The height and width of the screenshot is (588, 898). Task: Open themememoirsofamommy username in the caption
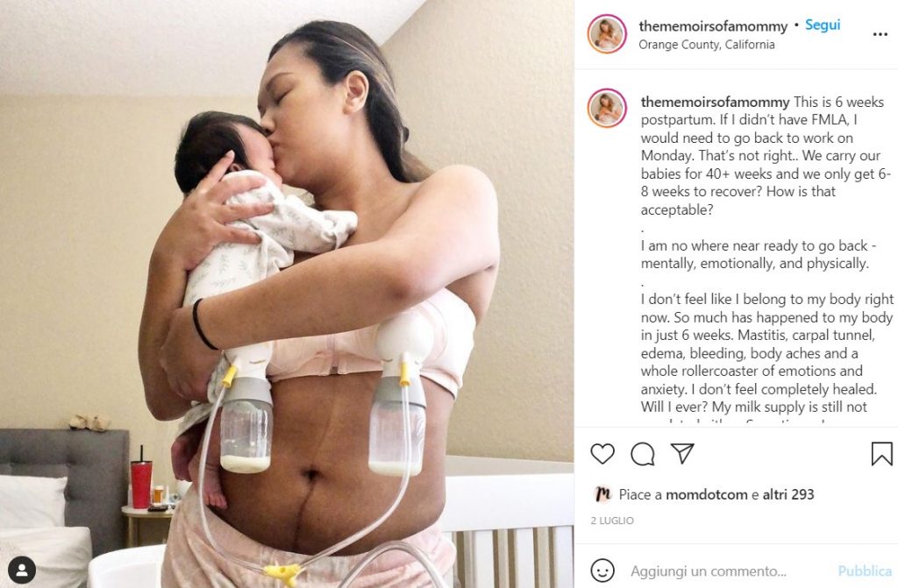point(715,102)
